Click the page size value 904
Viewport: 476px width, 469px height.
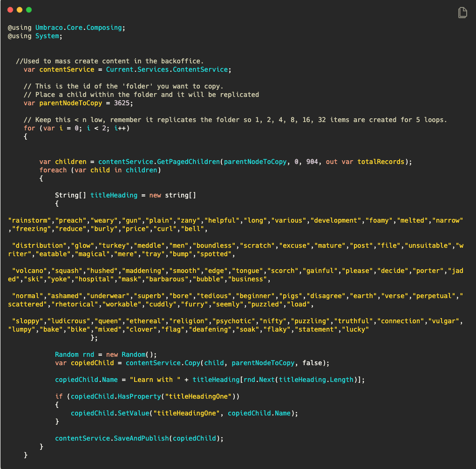coord(312,162)
